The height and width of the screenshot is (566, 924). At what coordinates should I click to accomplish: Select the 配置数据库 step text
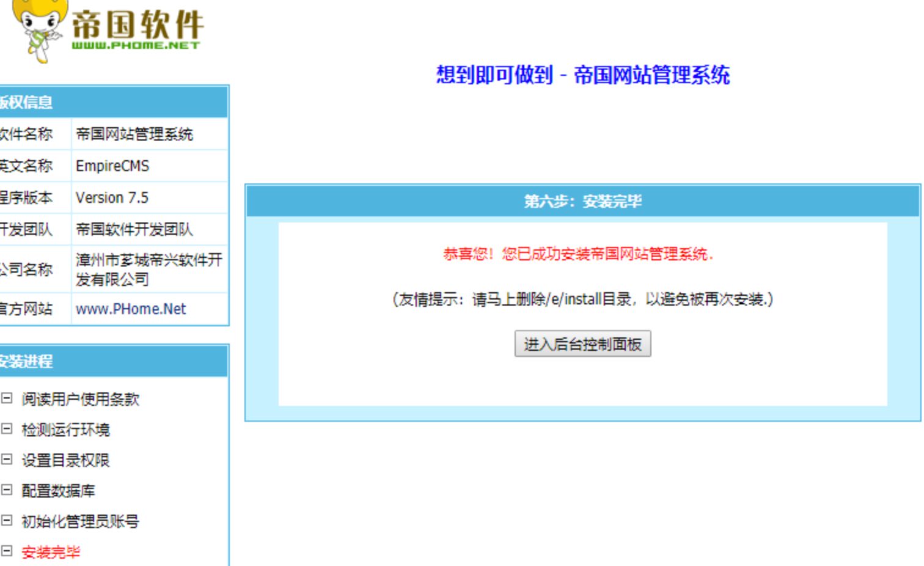tap(59, 491)
